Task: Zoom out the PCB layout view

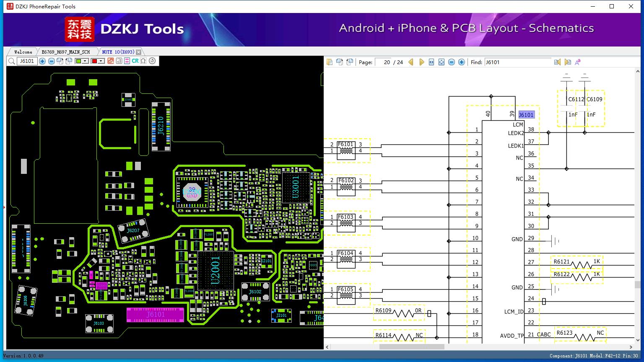Action: 51,61
